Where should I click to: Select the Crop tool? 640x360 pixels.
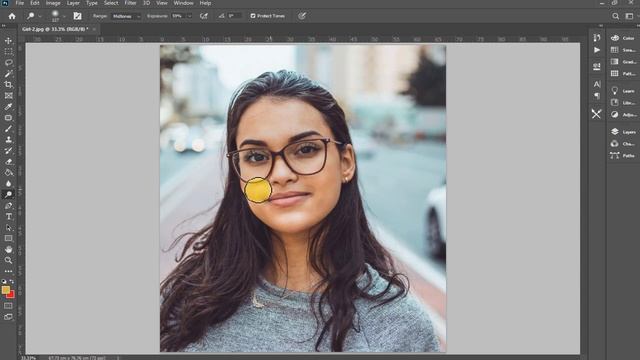click(x=8, y=85)
